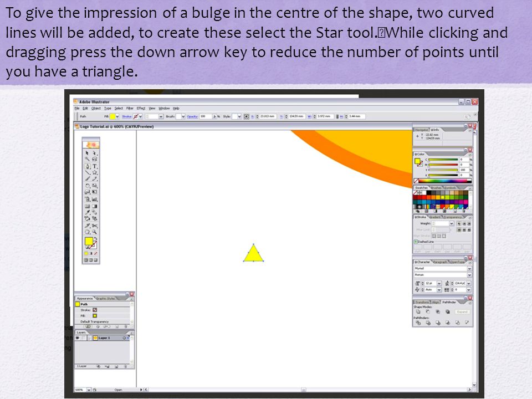Click Layer 1 target circle
The width and height of the screenshot is (532, 399).
[124, 338]
